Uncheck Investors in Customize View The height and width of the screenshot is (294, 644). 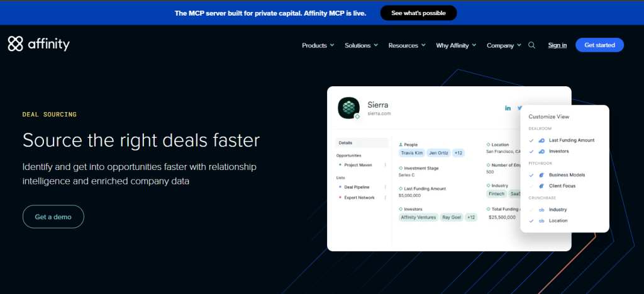point(531,151)
